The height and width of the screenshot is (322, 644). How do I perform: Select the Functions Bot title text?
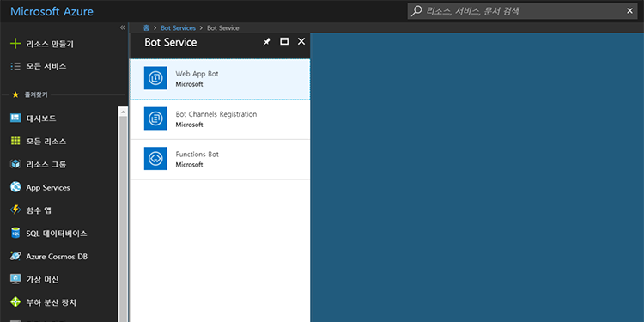point(197,155)
